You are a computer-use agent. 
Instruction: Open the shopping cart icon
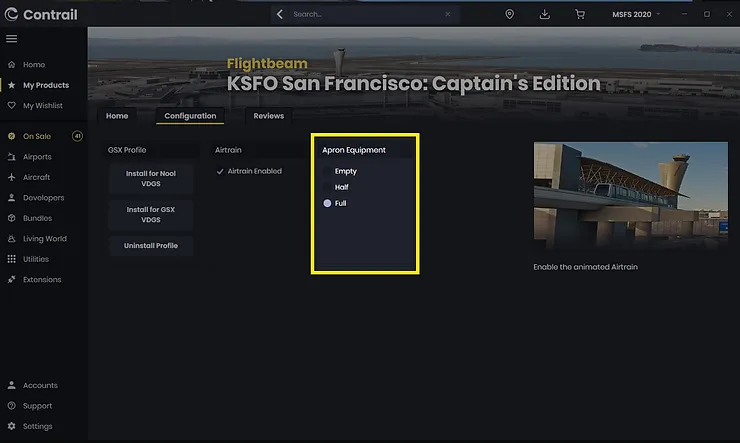coord(580,14)
